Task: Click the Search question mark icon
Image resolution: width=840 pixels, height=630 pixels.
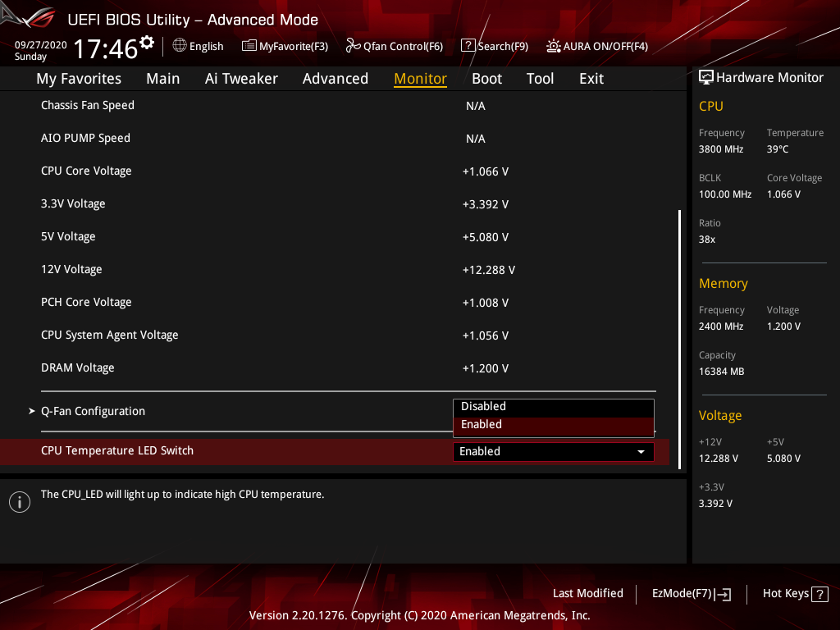Action: [468, 46]
